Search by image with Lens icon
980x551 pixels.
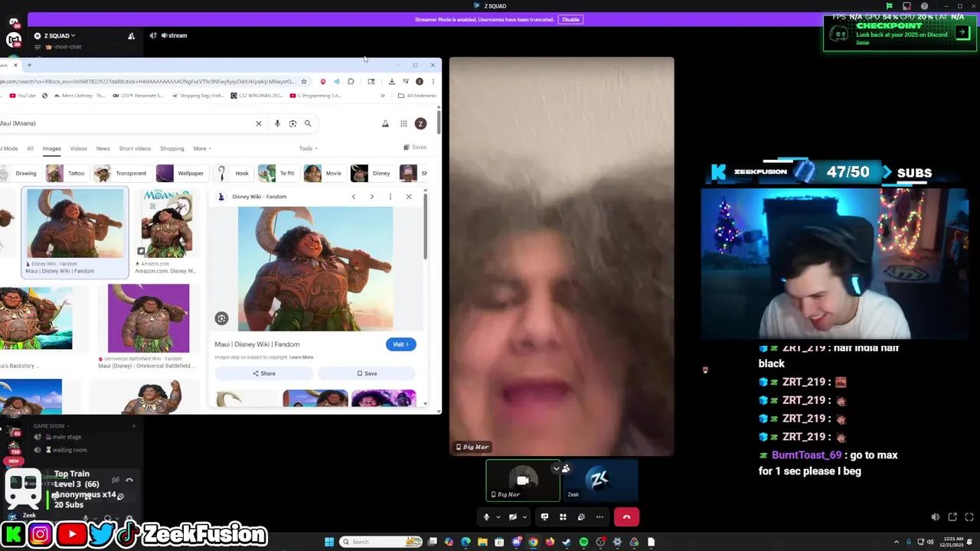[292, 123]
